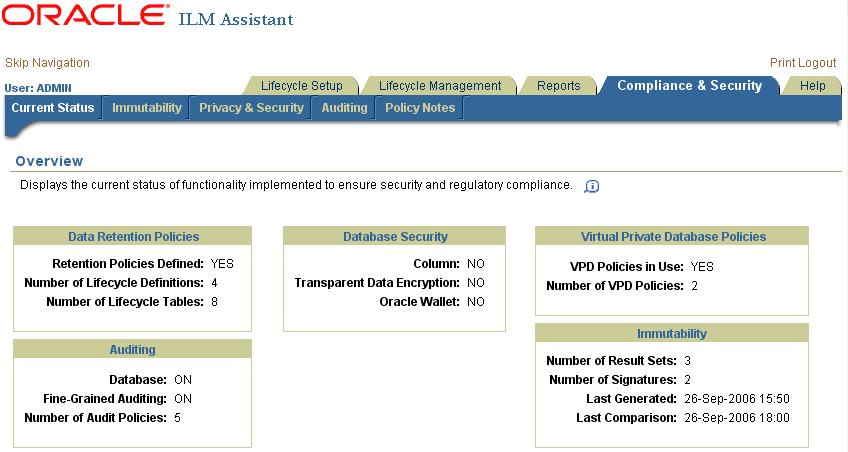Viewport: 848px width, 452px height.
Task: Open the Immutability panel header link
Action: 672,334
